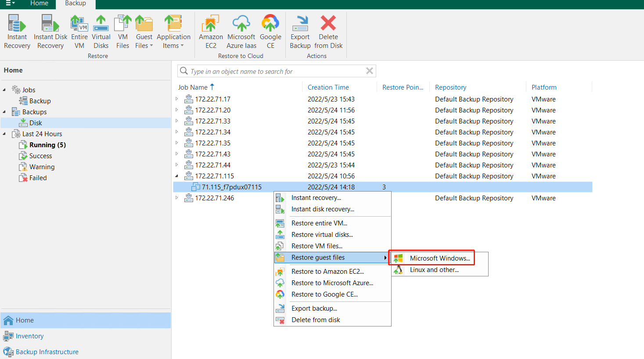Select Running (5) tree item
The height and width of the screenshot is (359, 644).
coord(47,145)
